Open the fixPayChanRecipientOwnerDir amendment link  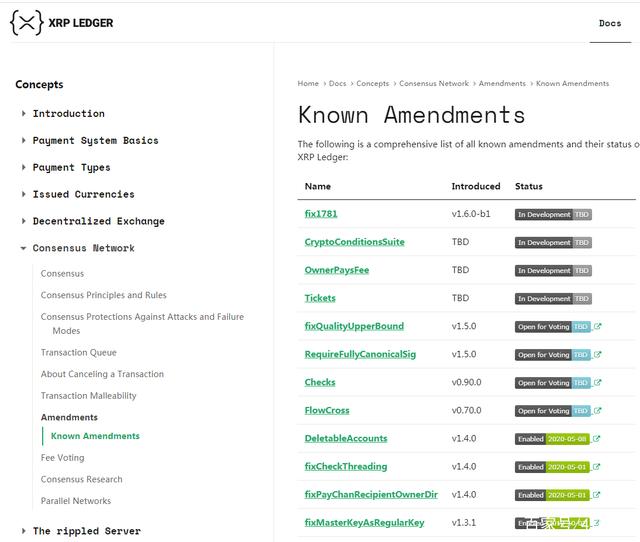click(371, 495)
